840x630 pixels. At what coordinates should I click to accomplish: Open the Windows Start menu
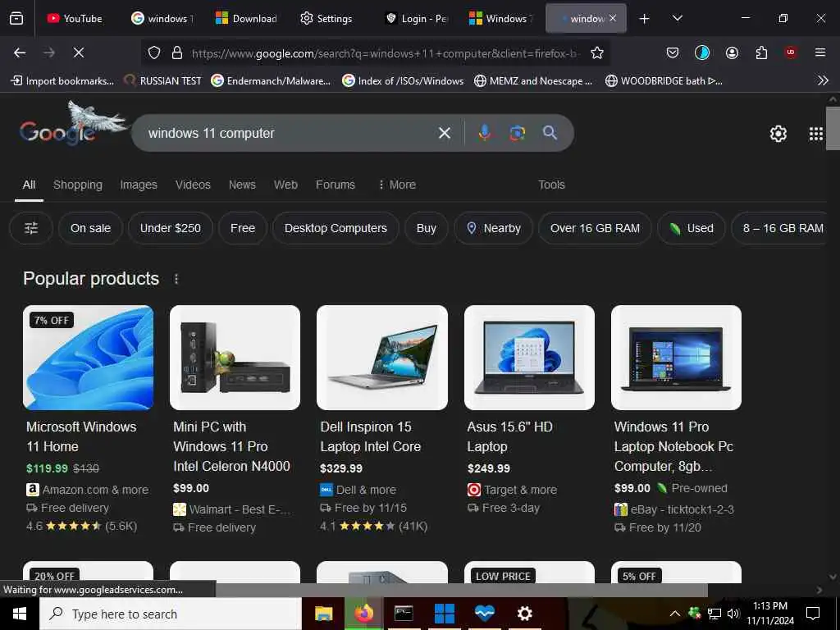pyautogui.click(x=20, y=614)
